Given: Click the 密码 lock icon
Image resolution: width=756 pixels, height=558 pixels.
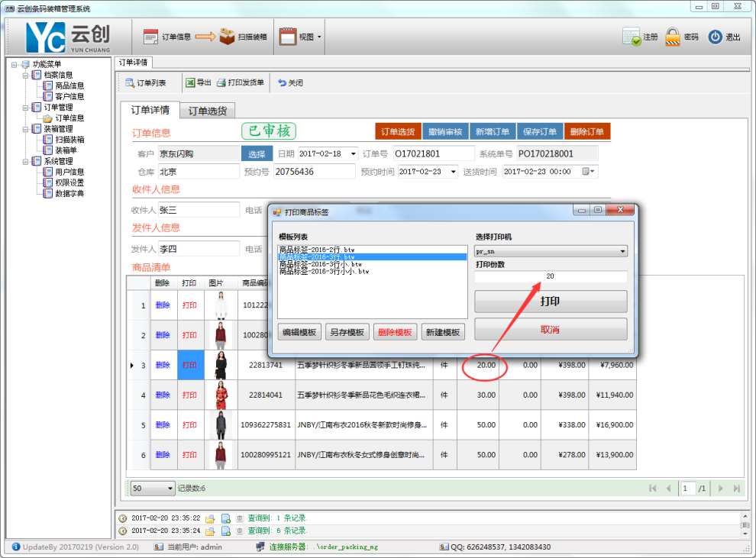Looking at the screenshot, I should pyautogui.click(x=673, y=37).
